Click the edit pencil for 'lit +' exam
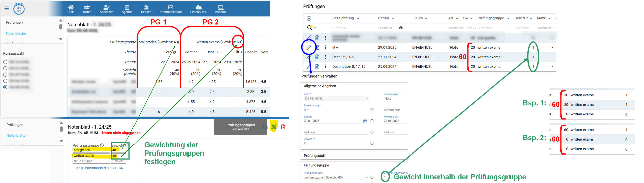This screenshot has height=183, width=644. point(309,47)
